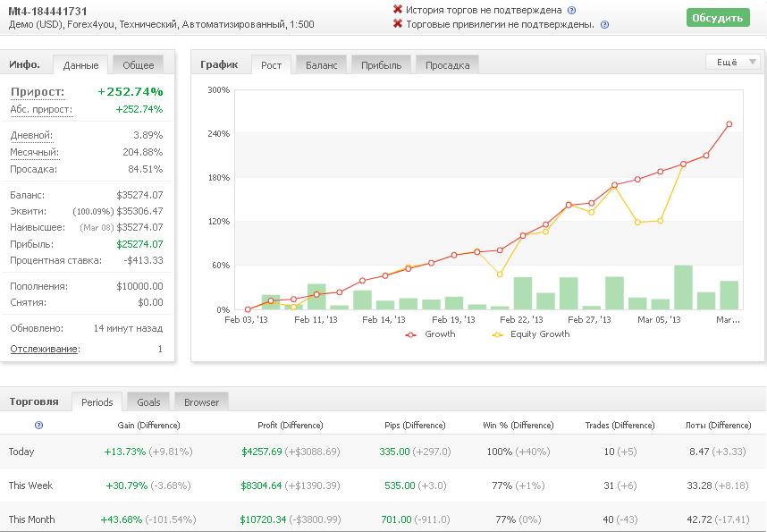This screenshot has height=532, width=767.
Task: Click help icon beside История торгов не подтверждена
Action: (x=571, y=10)
